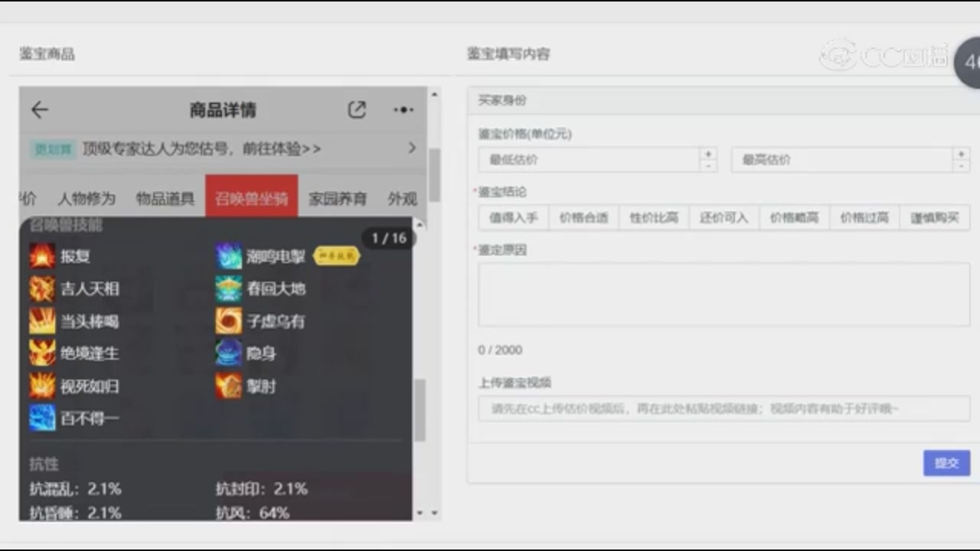Click the 召唤兽技能 section heading
Screen dimensions: 980x551
coord(65,225)
